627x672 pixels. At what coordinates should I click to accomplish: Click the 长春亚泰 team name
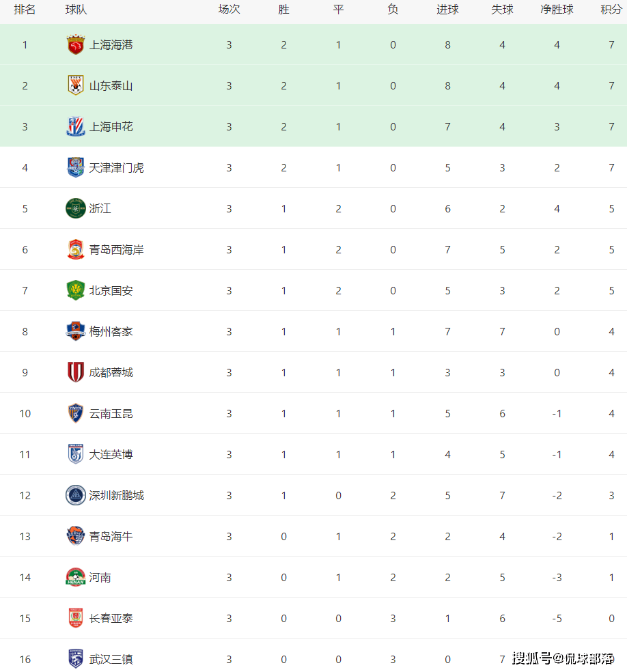pyautogui.click(x=111, y=618)
